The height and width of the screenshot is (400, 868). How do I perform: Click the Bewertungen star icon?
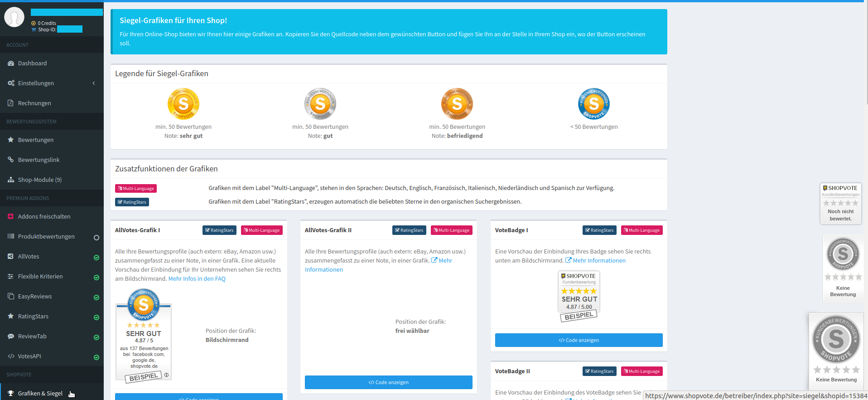11,140
